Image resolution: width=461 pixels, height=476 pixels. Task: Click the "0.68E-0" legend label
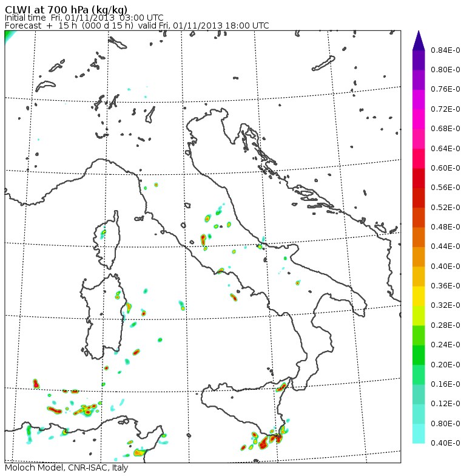[445, 129]
